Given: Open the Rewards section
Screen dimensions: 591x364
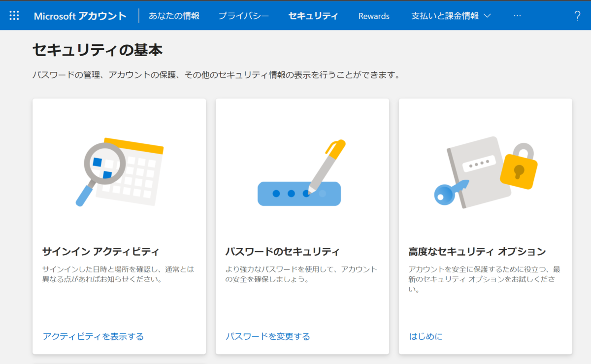Looking at the screenshot, I should pos(373,15).
